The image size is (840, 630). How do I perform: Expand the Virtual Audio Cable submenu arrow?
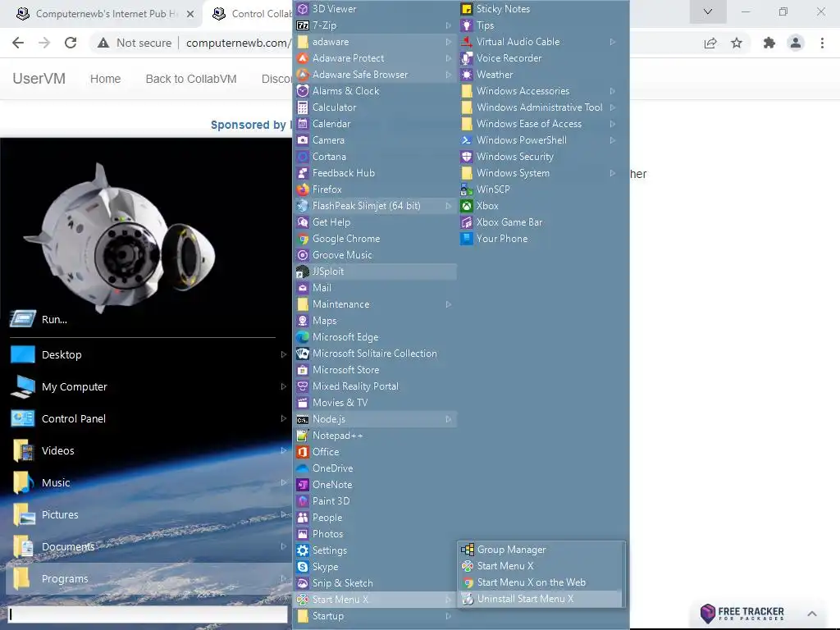612,42
